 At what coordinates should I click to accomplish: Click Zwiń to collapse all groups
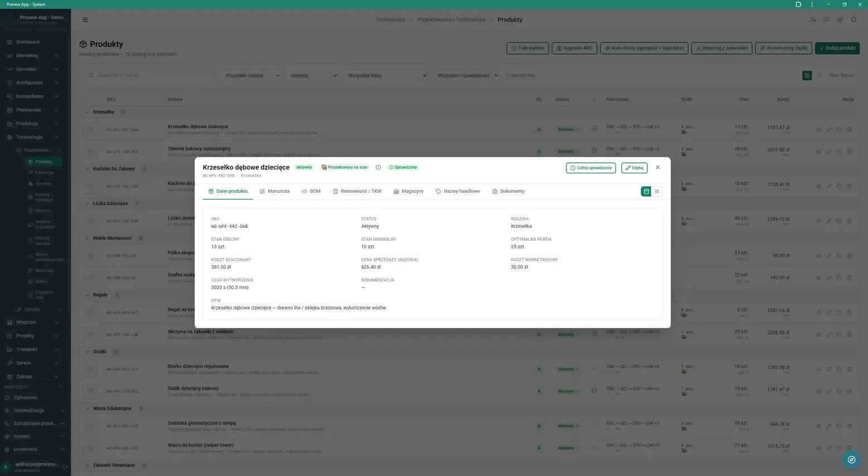(x=833, y=75)
